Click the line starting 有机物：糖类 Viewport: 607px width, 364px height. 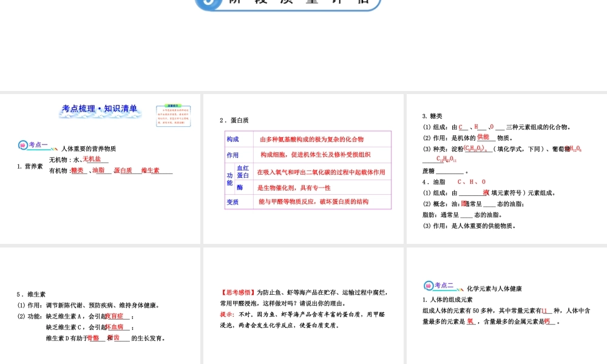[110, 170]
